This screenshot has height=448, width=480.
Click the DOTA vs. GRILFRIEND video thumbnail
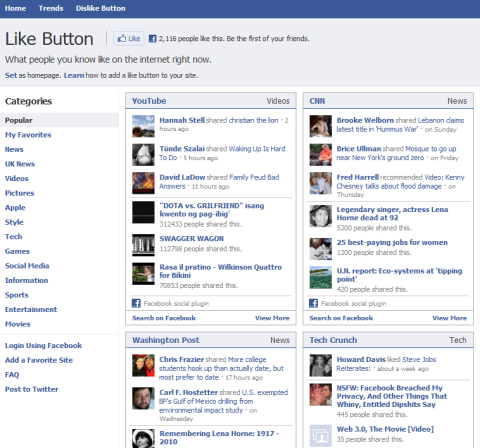point(143,212)
